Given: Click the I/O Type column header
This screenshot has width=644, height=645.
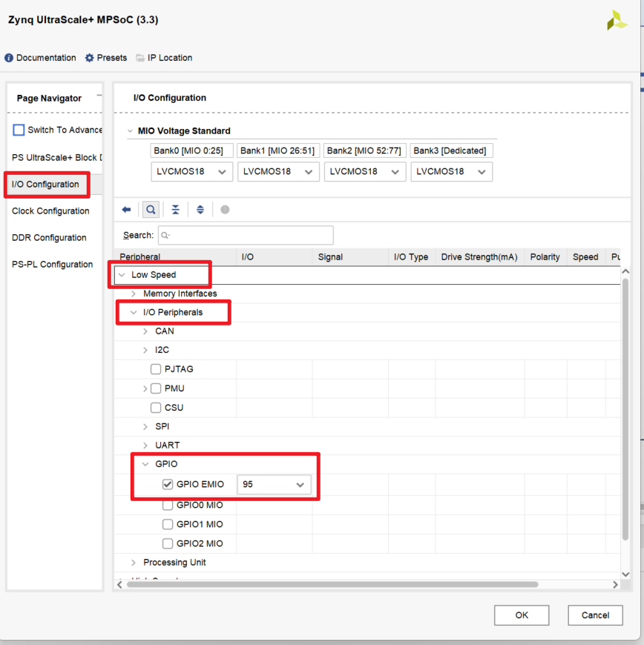Looking at the screenshot, I should click(x=412, y=257).
